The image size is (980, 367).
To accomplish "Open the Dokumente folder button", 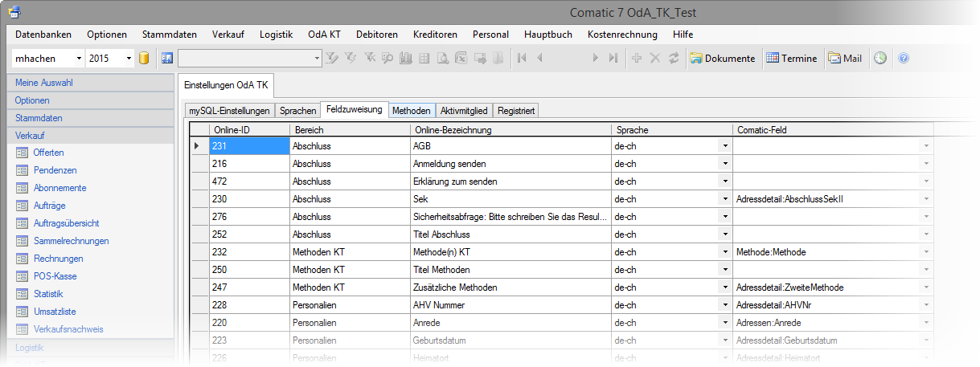I will click(x=723, y=59).
